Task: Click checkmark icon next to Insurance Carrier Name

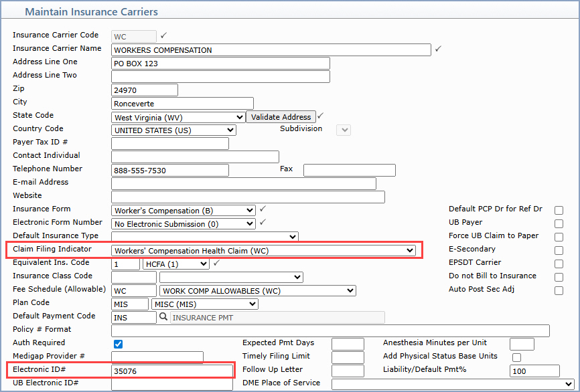Action: click(439, 49)
